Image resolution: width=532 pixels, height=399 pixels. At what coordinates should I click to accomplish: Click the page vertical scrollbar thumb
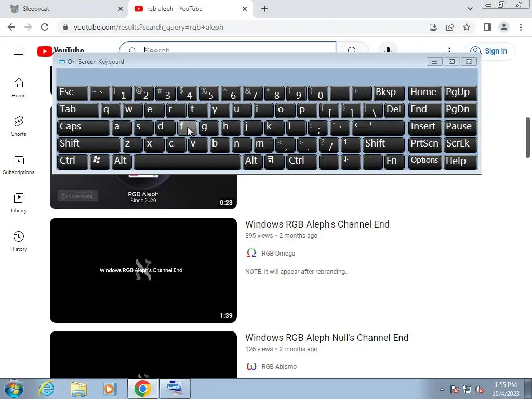click(x=528, y=137)
